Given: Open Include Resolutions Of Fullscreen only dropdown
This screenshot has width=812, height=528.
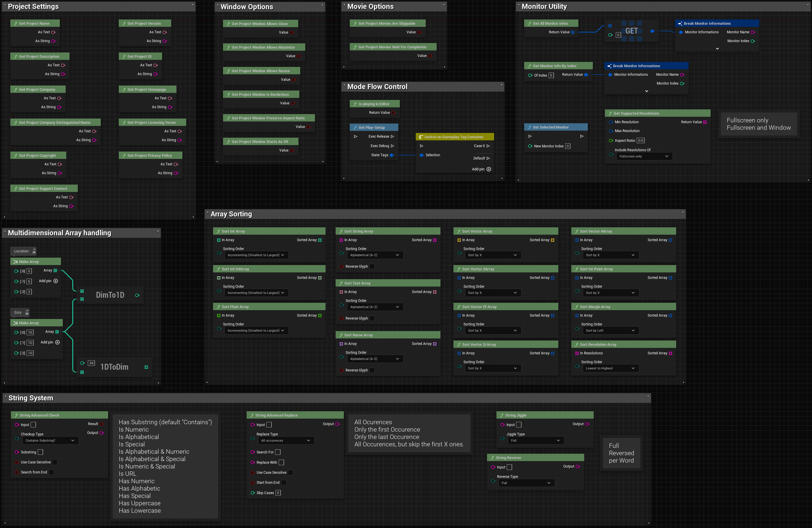Looking at the screenshot, I should [x=644, y=156].
